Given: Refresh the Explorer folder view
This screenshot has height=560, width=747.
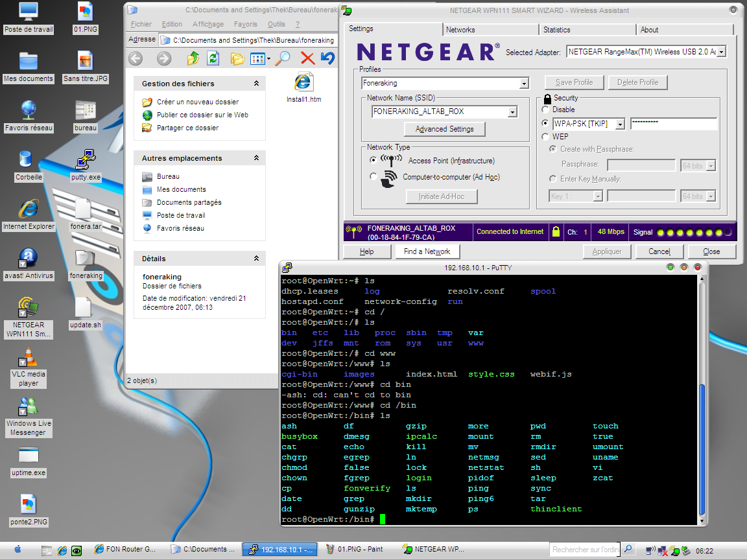Looking at the screenshot, I should point(213,58).
